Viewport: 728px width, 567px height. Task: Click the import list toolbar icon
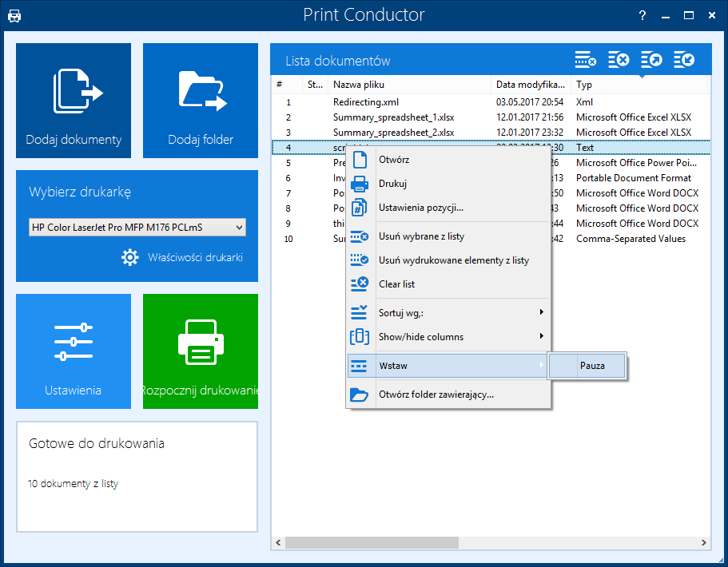(684, 60)
